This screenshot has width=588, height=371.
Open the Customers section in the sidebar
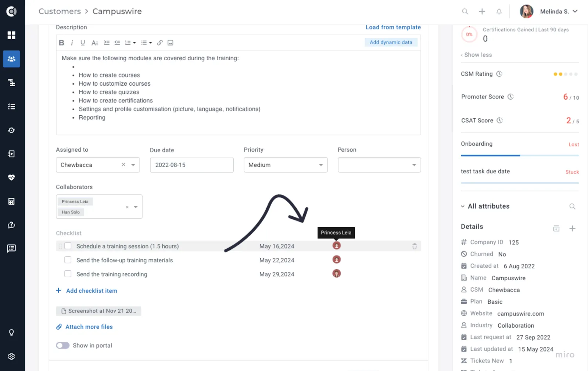[11, 59]
